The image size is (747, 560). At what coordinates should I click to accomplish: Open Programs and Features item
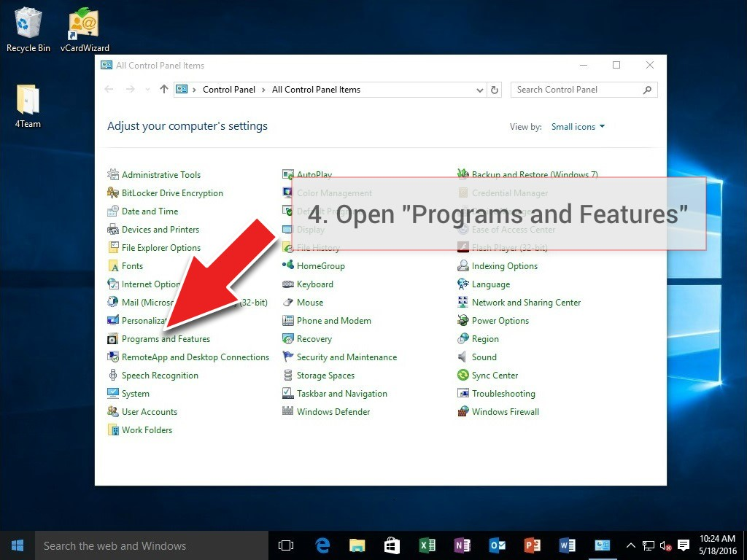pyautogui.click(x=166, y=339)
